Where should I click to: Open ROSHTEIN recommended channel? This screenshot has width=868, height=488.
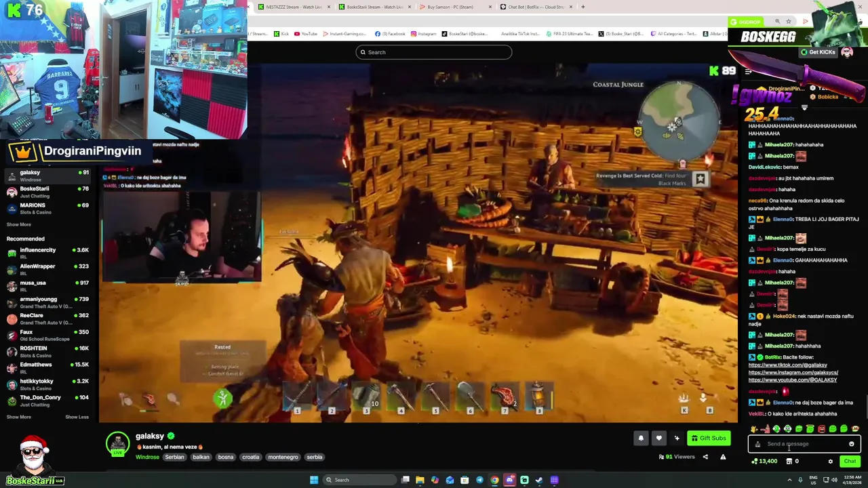[x=47, y=351]
